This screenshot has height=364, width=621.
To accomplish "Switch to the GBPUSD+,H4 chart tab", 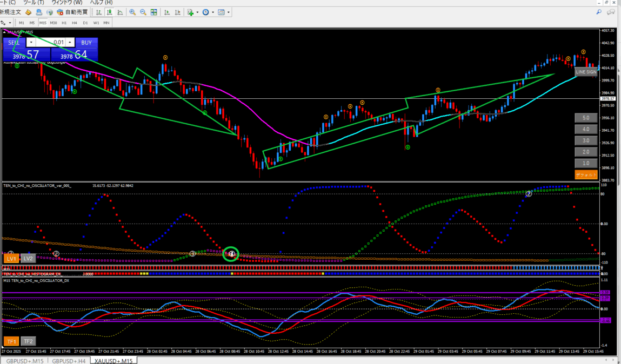I will [68, 360].
